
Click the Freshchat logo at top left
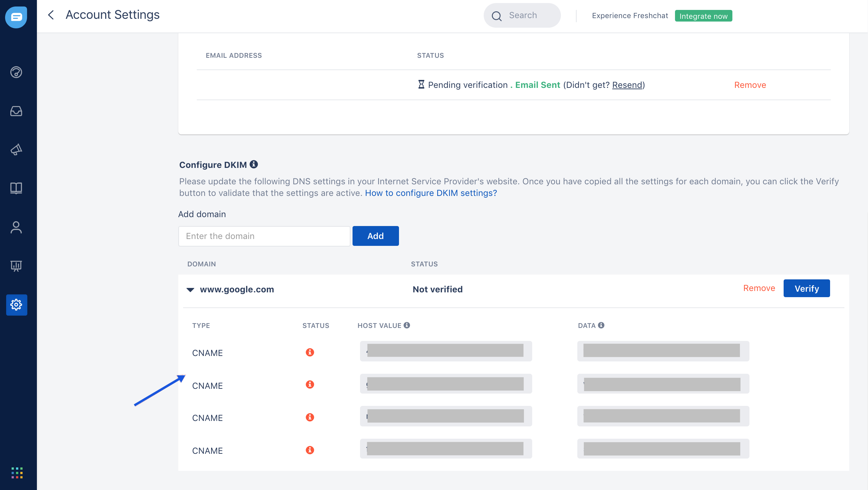pos(16,17)
